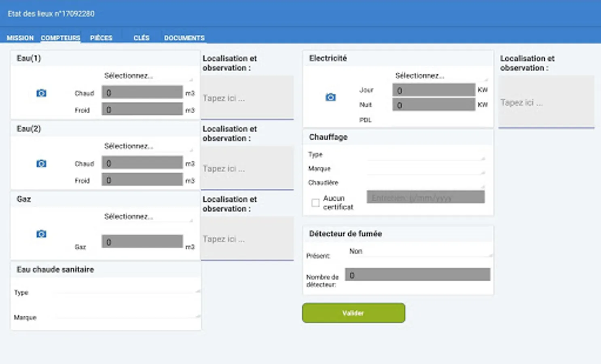
Task: Switch to the PIÈCES tab
Action: 100,38
